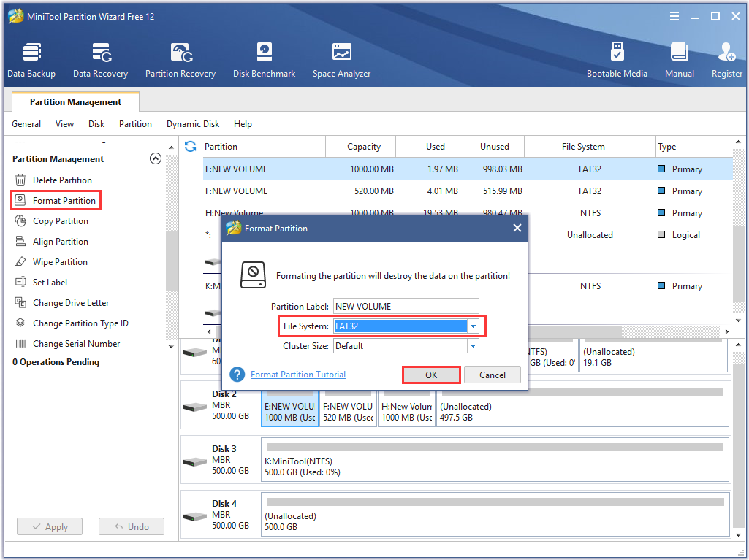Click the Undo button
Screen dimensions: 749x560
click(132, 527)
